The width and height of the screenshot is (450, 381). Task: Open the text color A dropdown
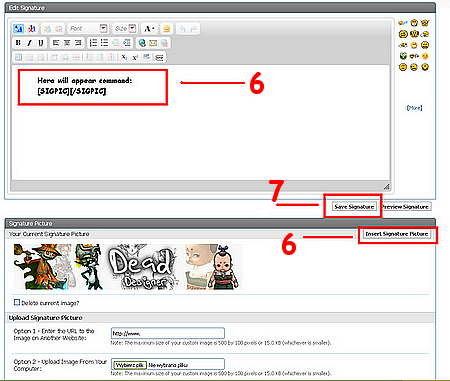(x=149, y=29)
